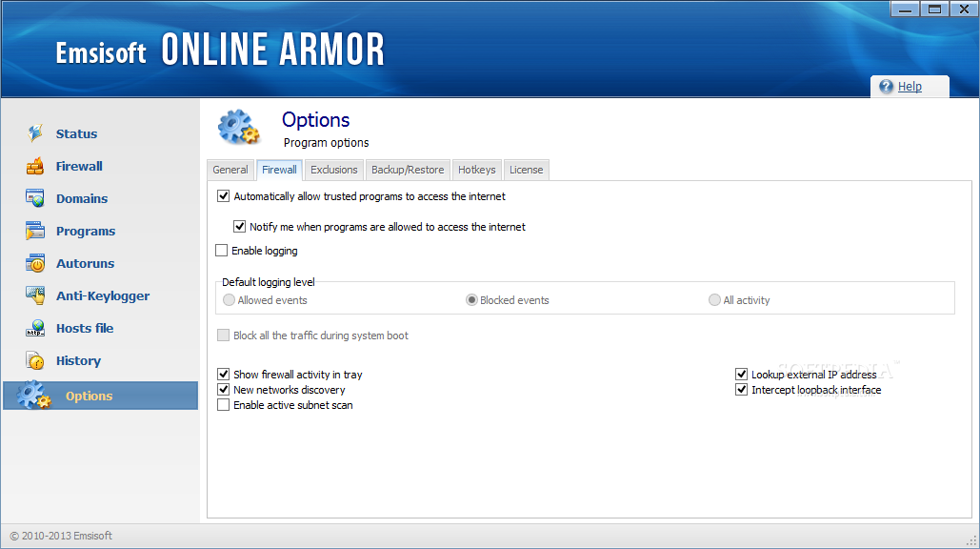Toggle notify when programs are allowed
The image size is (980, 549).
(x=239, y=226)
